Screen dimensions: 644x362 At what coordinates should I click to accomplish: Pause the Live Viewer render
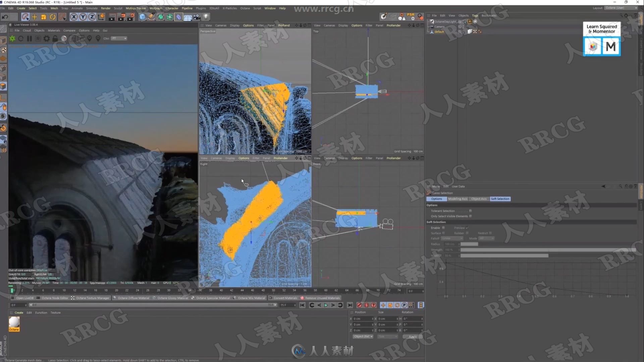[30, 39]
